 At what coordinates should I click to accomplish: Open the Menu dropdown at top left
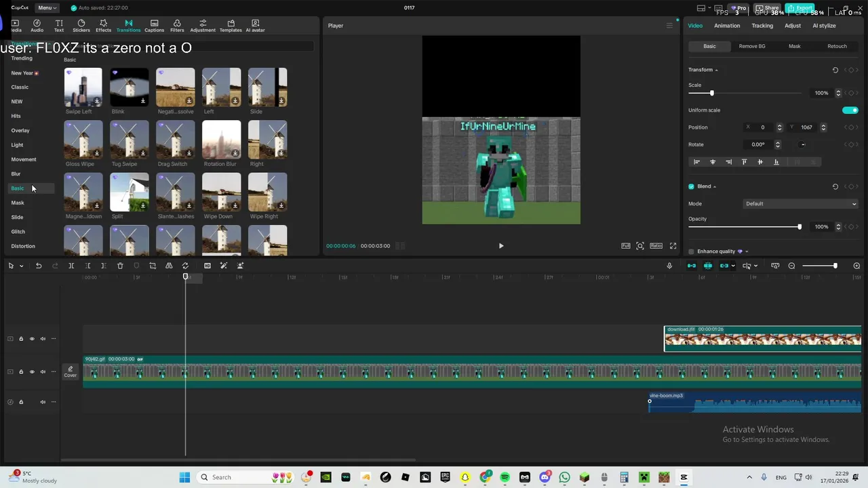click(x=47, y=8)
